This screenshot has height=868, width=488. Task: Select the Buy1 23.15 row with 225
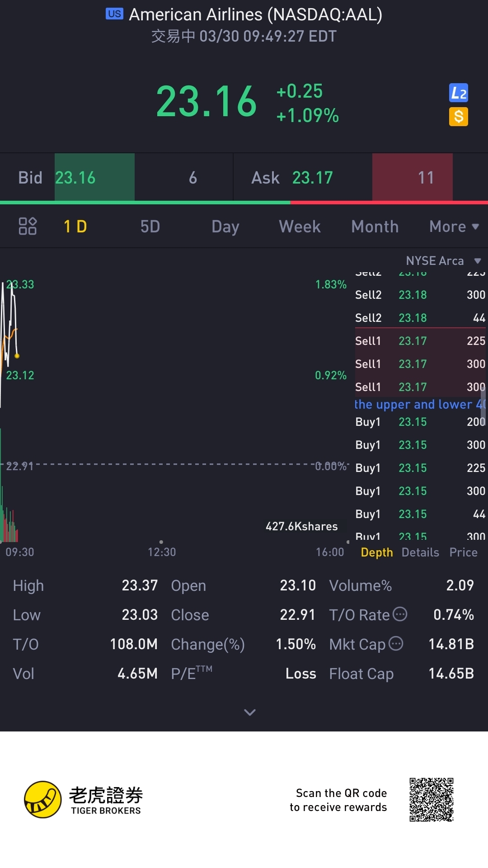[x=420, y=468]
